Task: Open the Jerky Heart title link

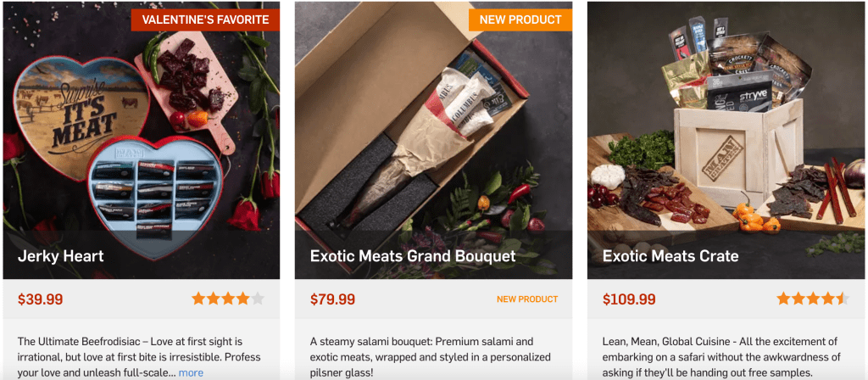Action: click(x=61, y=255)
